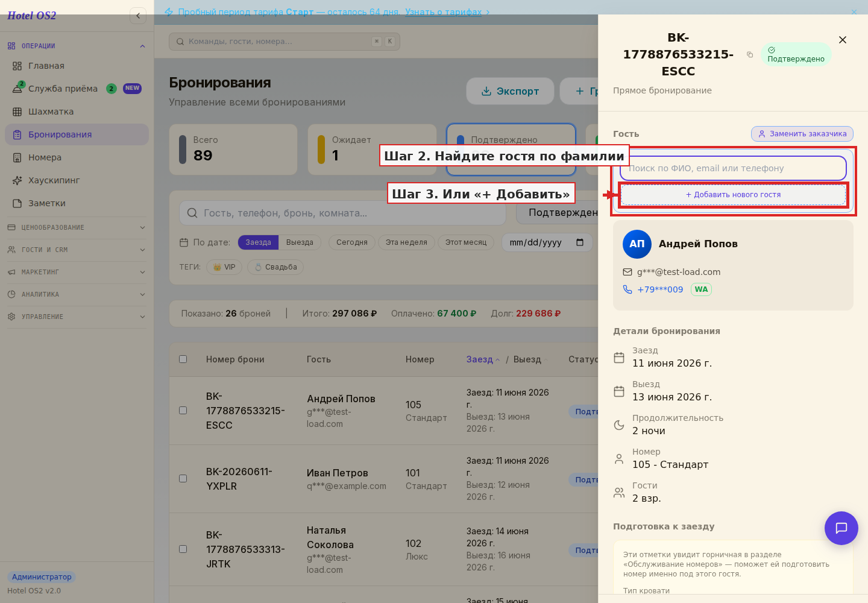Click the NEW badge next to Служба приёма

132,89
